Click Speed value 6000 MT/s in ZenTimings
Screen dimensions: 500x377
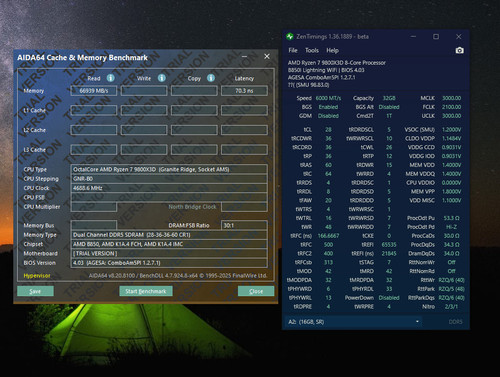pyautogui.click(x=328, y=98)
